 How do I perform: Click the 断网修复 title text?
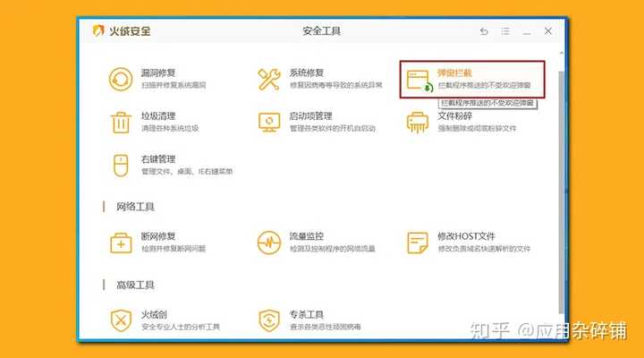click(x=158, y=236)
